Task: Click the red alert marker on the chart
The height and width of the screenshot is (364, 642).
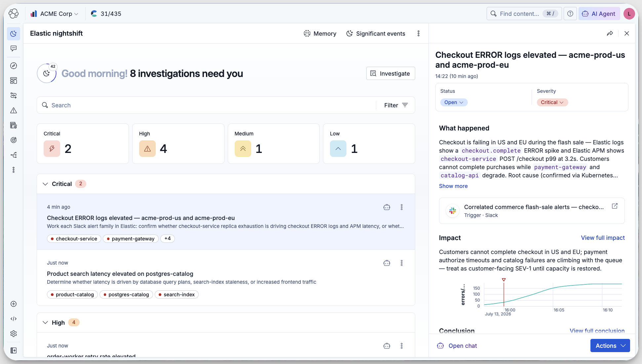Action: pos(504,280)
